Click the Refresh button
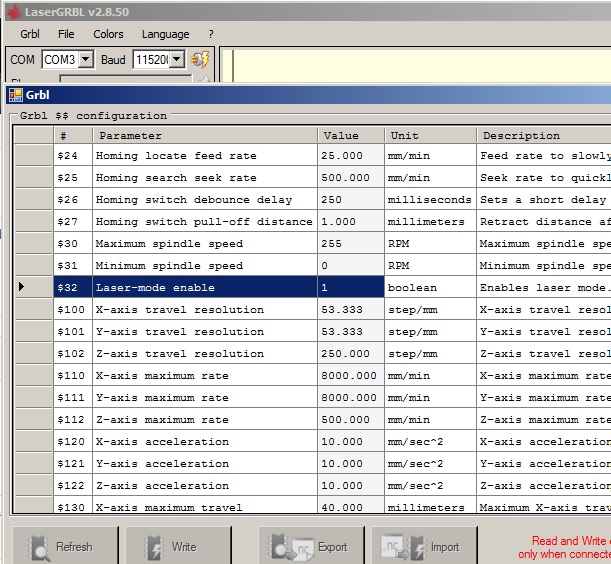 pos(65,546)
